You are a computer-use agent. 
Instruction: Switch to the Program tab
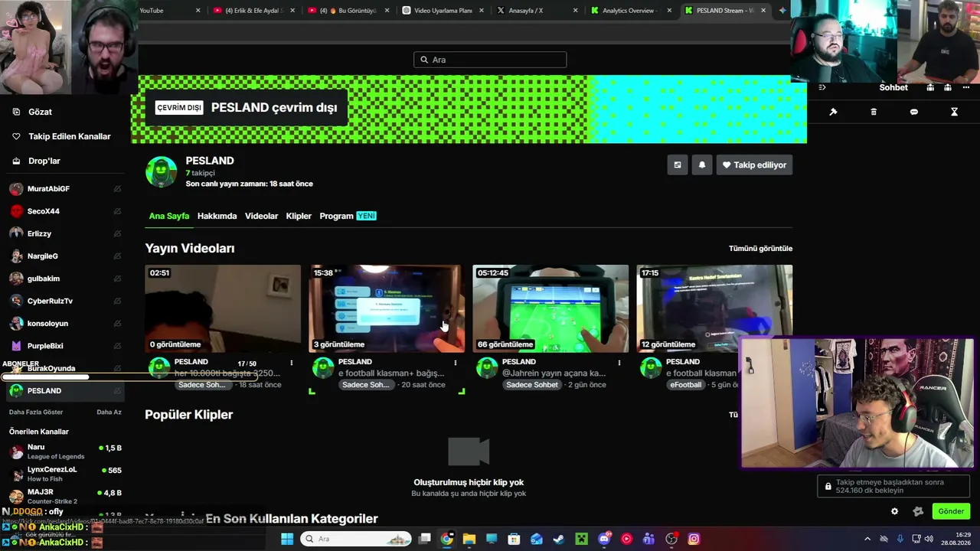(348, 216)
